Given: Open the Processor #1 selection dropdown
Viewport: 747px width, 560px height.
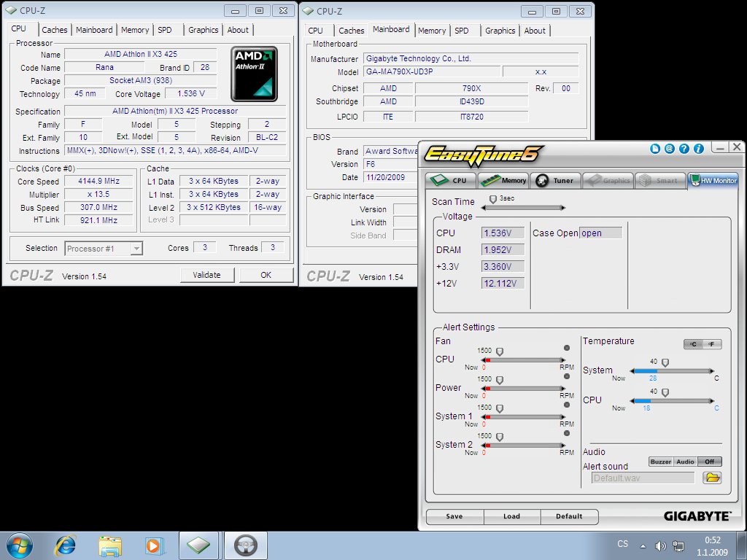Looking at the screenshot, I should click(104, 249).
